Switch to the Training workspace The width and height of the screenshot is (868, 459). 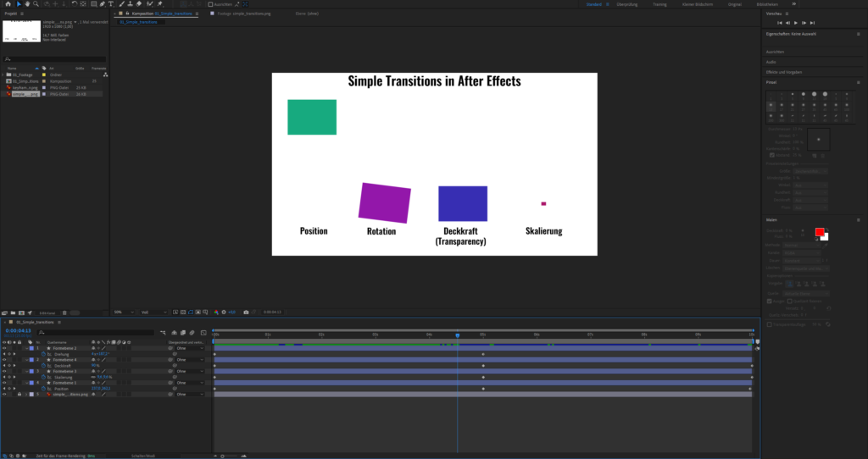(x=659, y=4)
